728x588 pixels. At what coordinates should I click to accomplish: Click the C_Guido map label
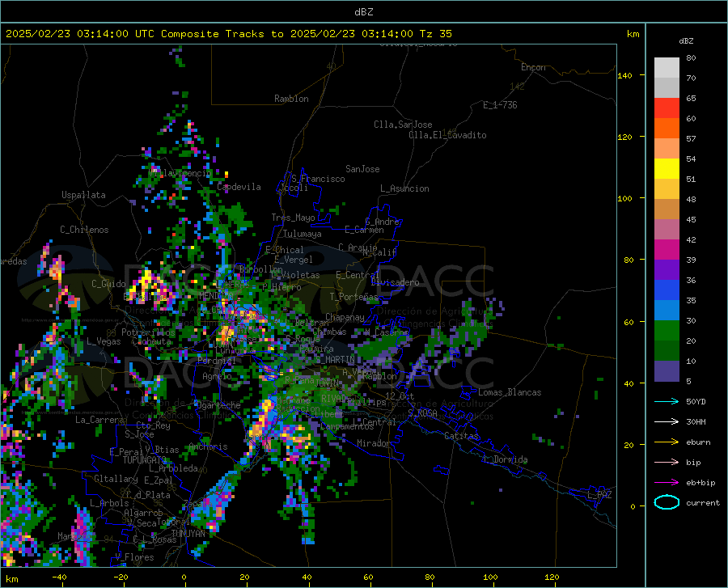[x=108, y=284]
